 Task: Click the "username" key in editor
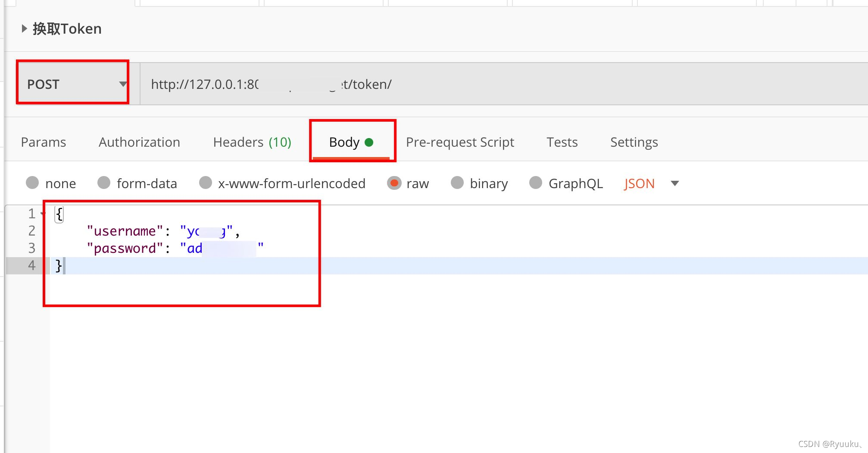[x=125, y=231]
